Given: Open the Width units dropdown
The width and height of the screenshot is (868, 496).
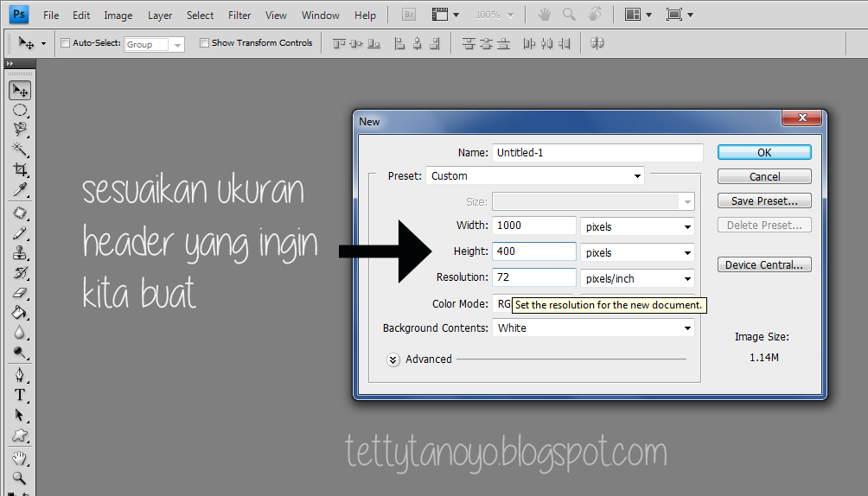Looking at the screenshot, I should (x=638, y=226).
